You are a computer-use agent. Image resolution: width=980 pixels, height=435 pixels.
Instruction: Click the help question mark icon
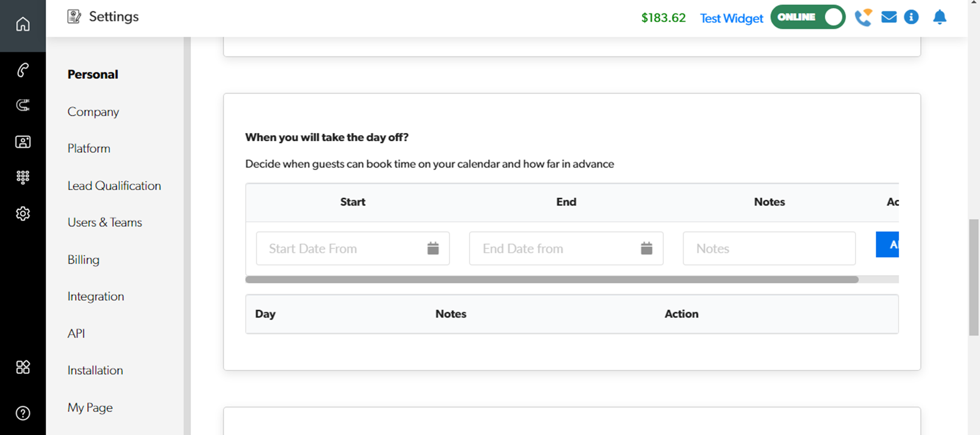click(x=23, y=413)
